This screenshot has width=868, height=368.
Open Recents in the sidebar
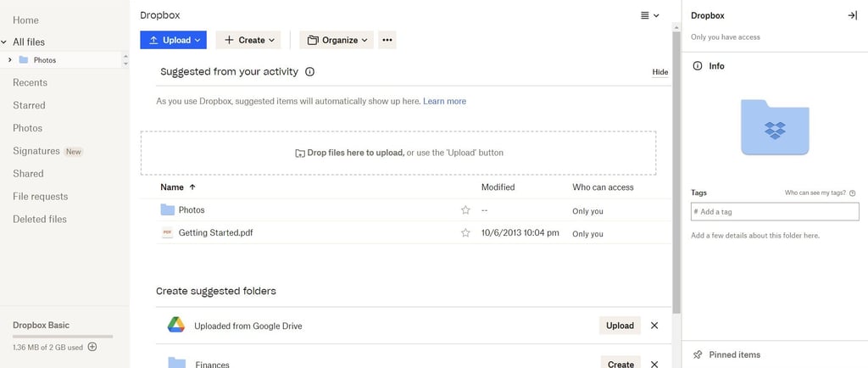30,82
